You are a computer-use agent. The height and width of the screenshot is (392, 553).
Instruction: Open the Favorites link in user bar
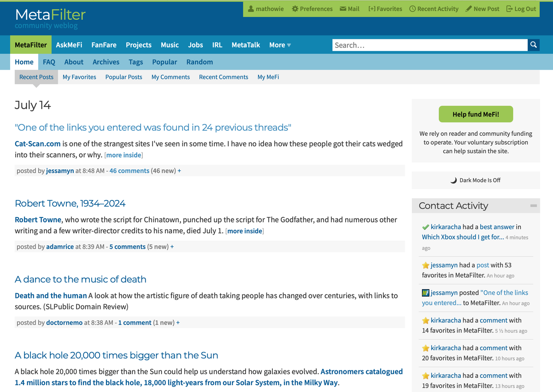pyautogui.click(x=385, y=9)
